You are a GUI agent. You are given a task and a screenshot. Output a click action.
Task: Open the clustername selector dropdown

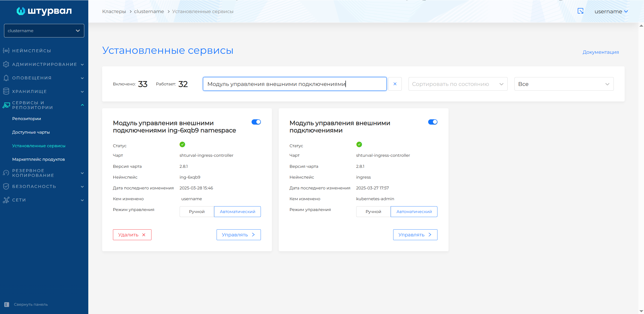[44, 31]
